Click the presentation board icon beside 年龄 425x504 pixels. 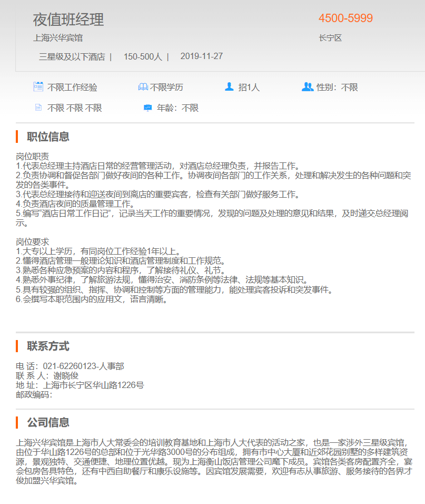coord(148,108)
